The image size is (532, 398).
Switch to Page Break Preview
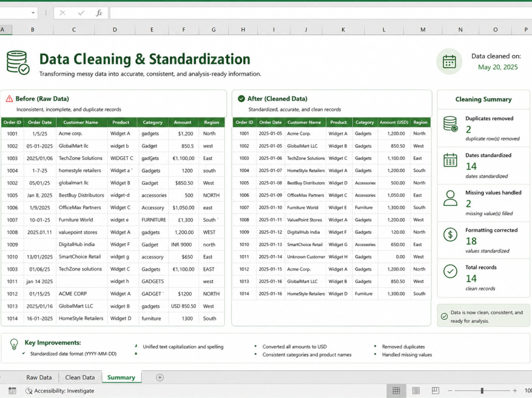[435, 391]
